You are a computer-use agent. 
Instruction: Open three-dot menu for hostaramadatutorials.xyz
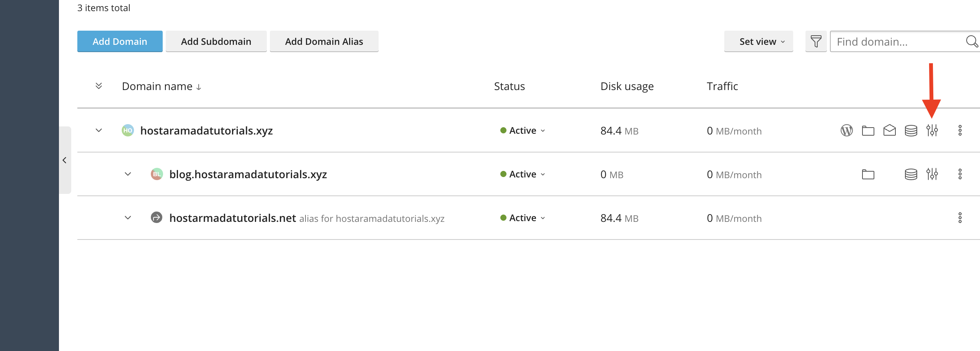(x=960, y=131)
